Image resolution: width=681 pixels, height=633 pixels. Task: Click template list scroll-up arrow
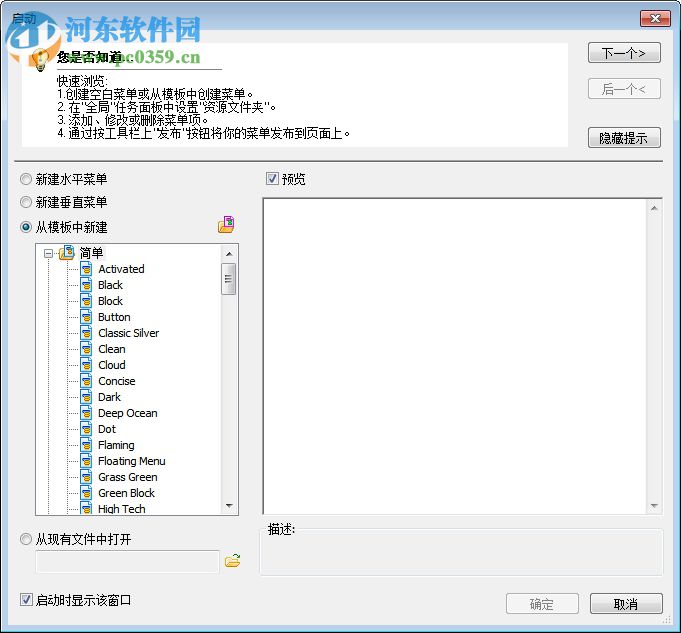(x=229, y=254)
